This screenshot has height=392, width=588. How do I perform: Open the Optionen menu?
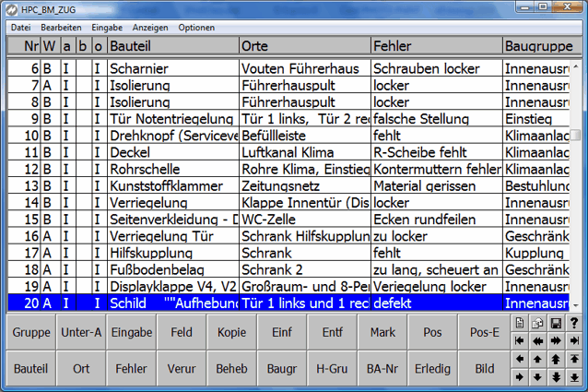(196, 28)
